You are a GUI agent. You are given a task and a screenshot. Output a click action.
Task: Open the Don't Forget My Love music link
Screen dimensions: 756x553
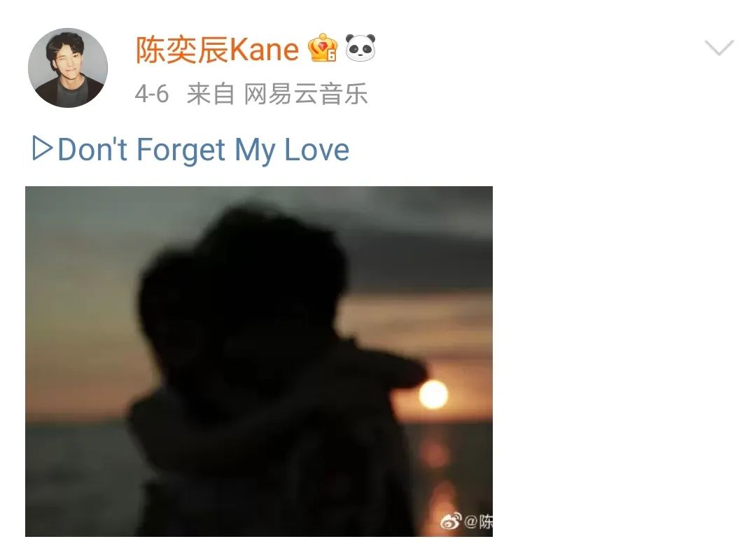(x=191, y=150)
